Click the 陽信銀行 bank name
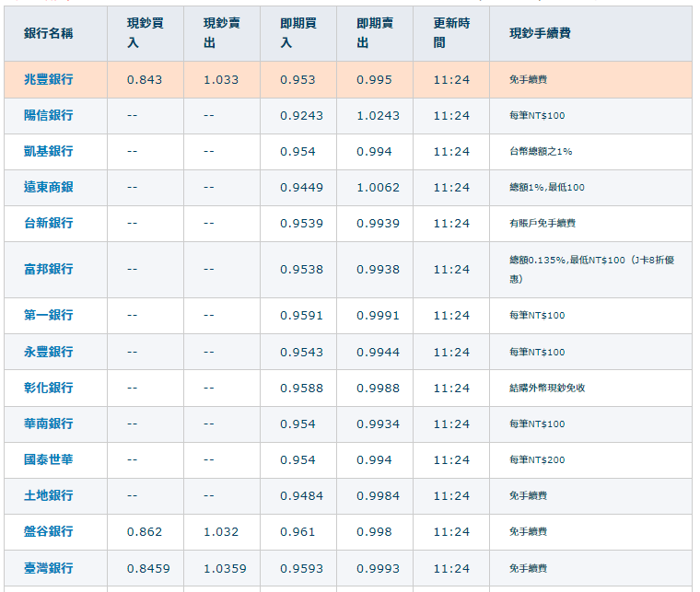 click(49, 116)
